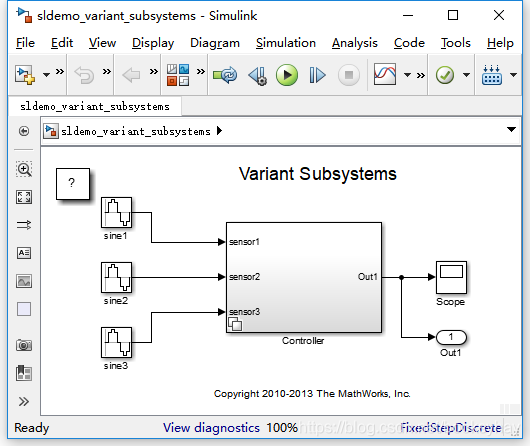The height and width of the screenshot is (446, 530).
Task: Click the Update Diagram icon
Action: [225, 75]
